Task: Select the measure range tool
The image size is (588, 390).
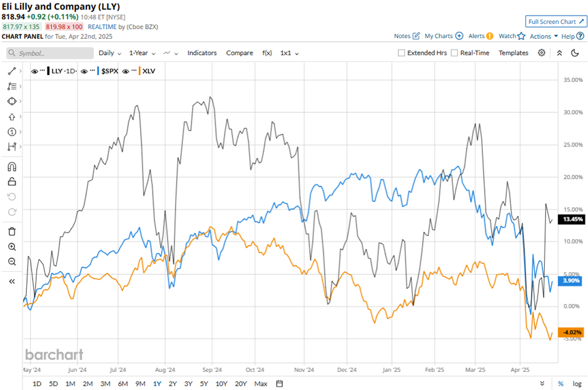Action: coord(12,146)
